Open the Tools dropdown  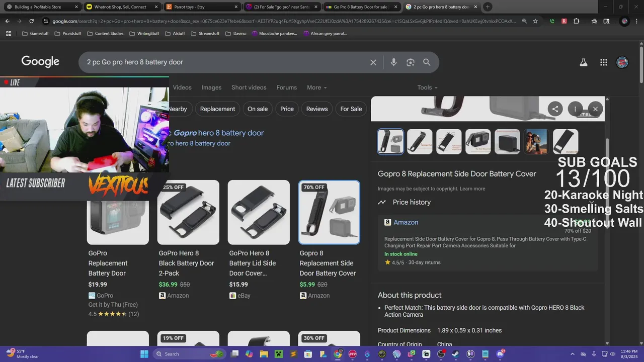[x=427, y=87]
